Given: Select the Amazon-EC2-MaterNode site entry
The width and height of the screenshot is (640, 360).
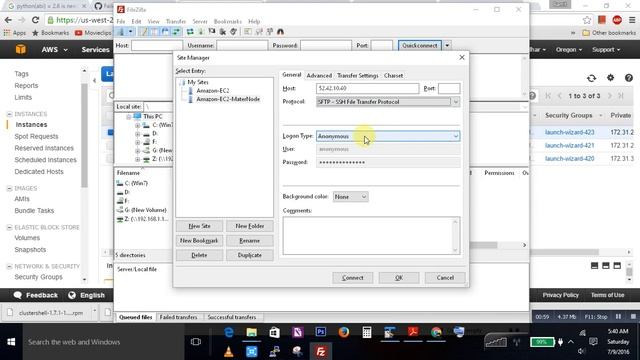Looking at the screenshot, I should pos(228,99).
